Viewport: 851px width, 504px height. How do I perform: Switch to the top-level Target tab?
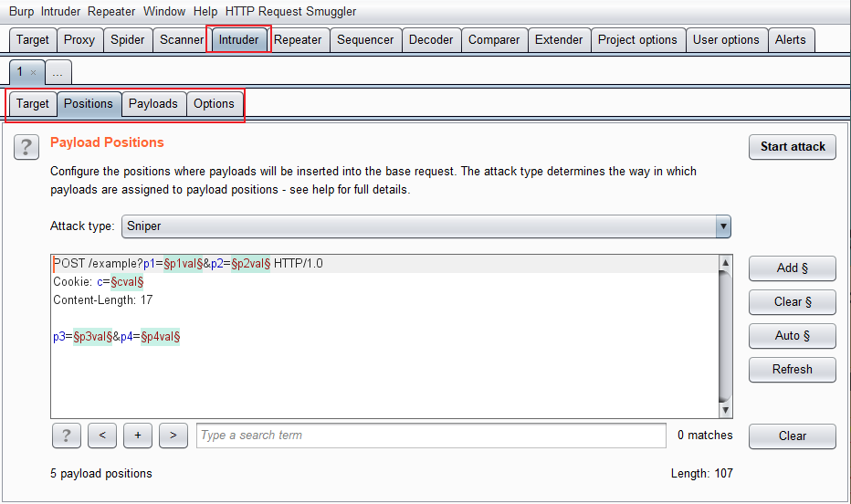click(33, 39)
